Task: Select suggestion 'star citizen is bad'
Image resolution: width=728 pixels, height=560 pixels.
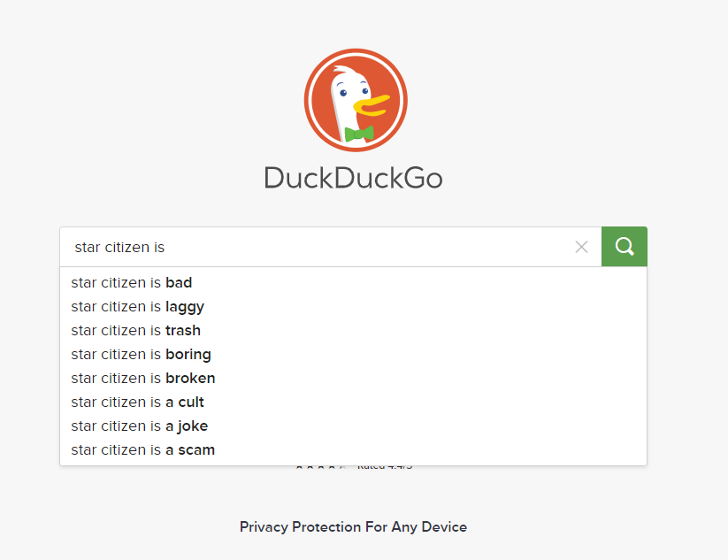Action: pos(353,282)
